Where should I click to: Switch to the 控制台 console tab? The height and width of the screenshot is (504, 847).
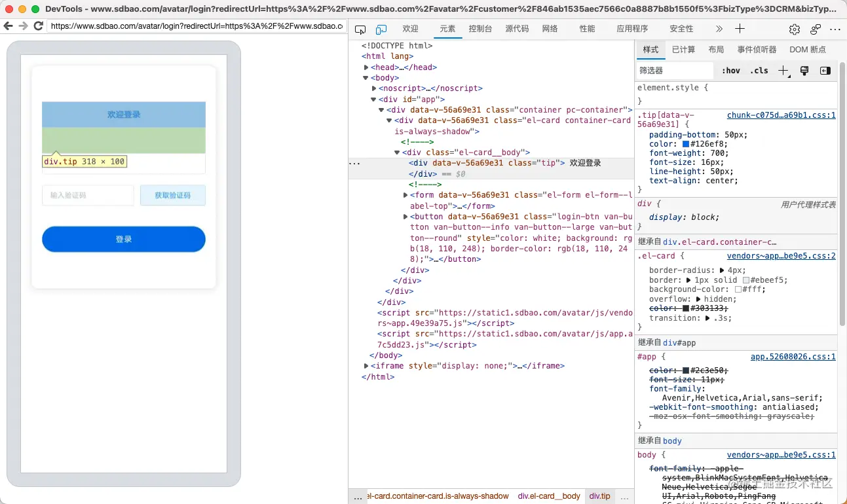click(480, 29)
